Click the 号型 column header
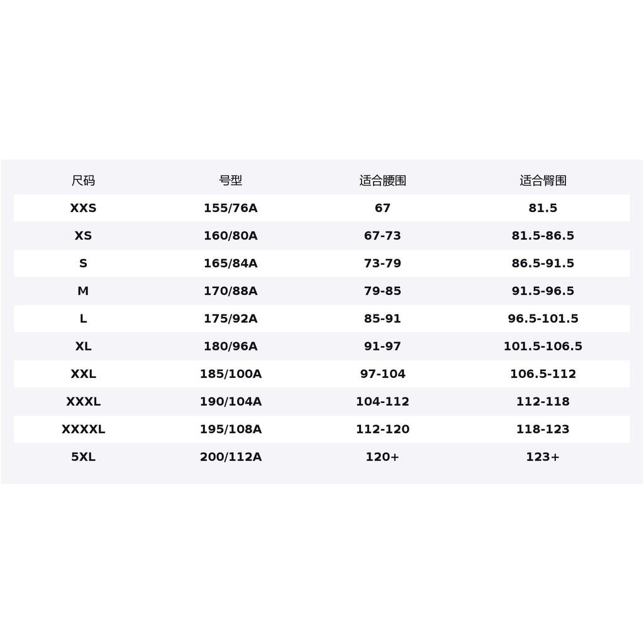644x644 pixels. tap(230, 180)
